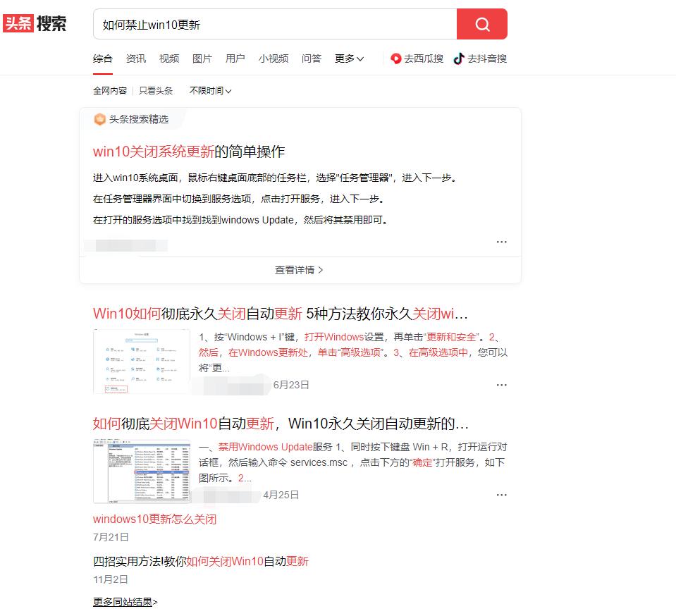
Task: Click the 头条搜索 logo
Action: tap(36, 23)
